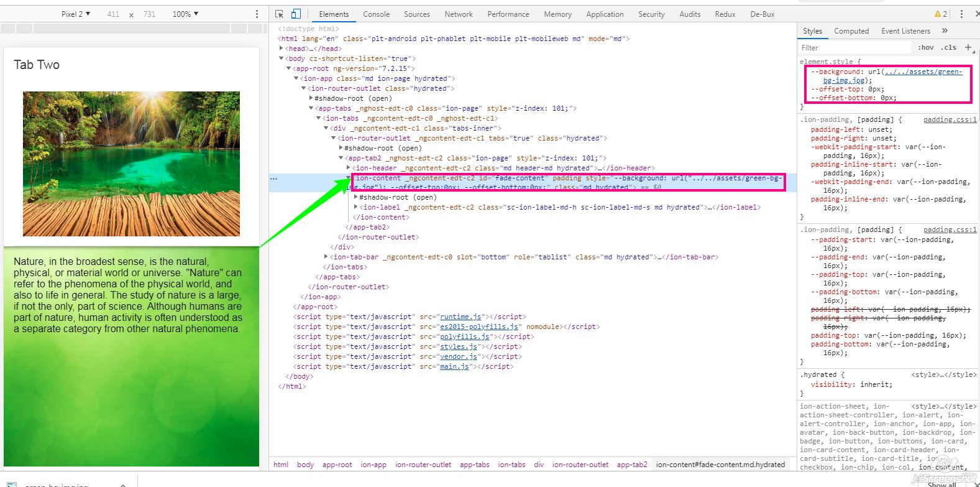
Task: Click the nature waterfall image in preview
Action: (131, 164)
